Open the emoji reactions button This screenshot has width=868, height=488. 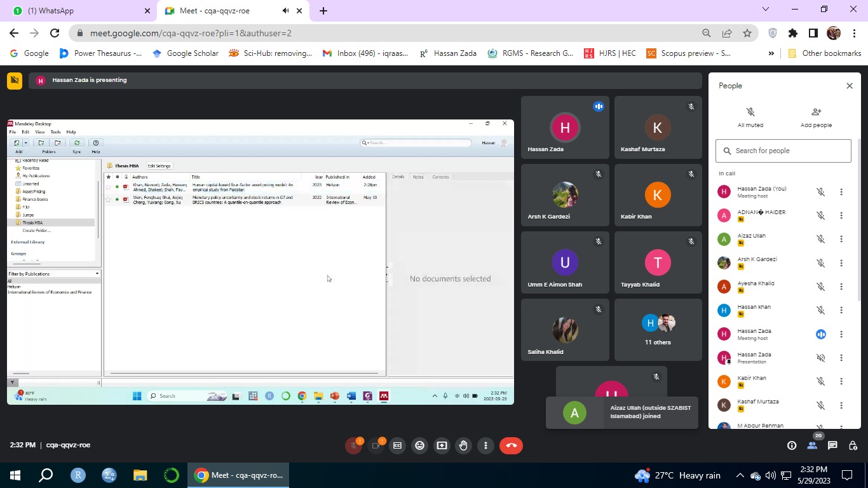(x=419, y=445)
